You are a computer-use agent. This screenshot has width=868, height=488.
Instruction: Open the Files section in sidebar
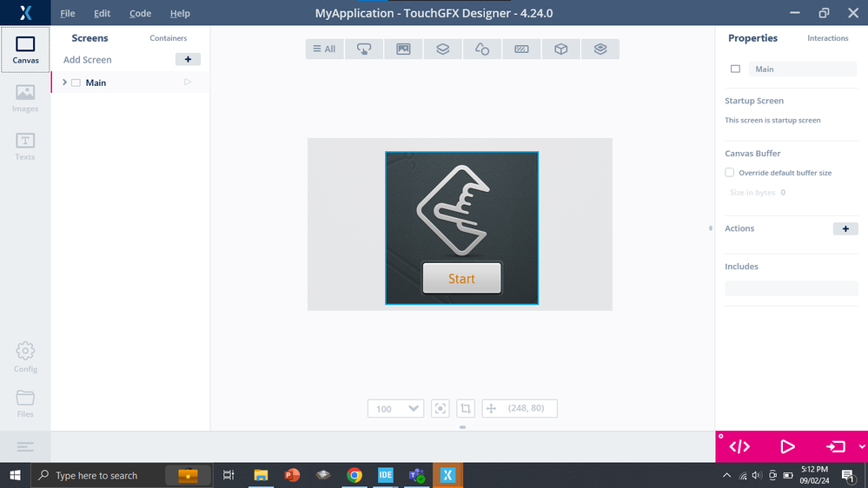point(25,403)
